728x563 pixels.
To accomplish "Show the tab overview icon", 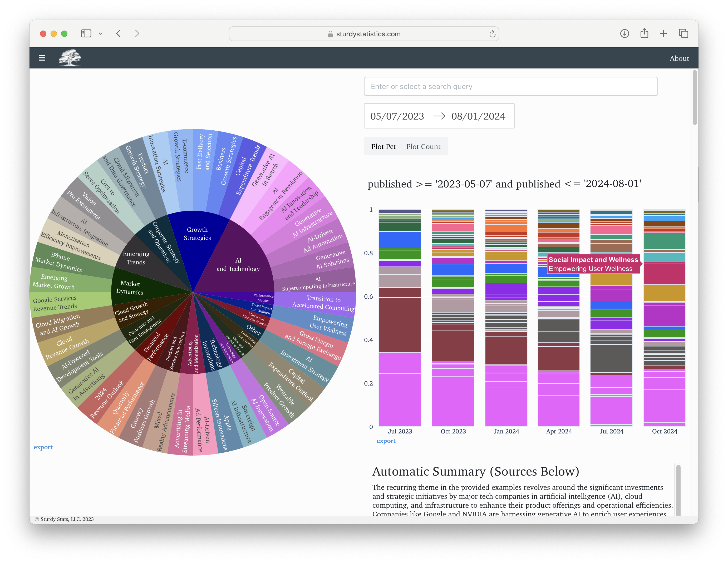I will click(683, 34).
